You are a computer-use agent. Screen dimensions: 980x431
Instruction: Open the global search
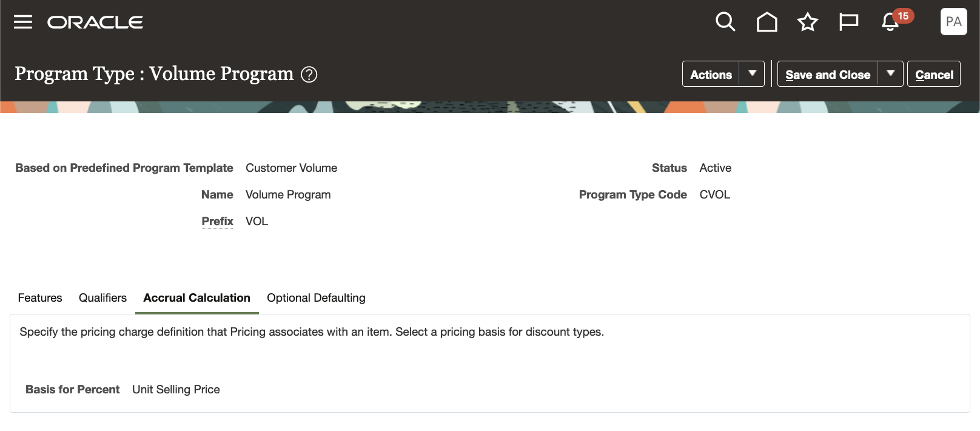point(725,22)
